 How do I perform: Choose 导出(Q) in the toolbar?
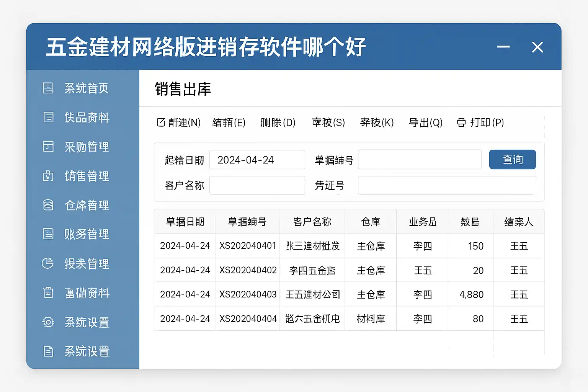click(426, 122)
